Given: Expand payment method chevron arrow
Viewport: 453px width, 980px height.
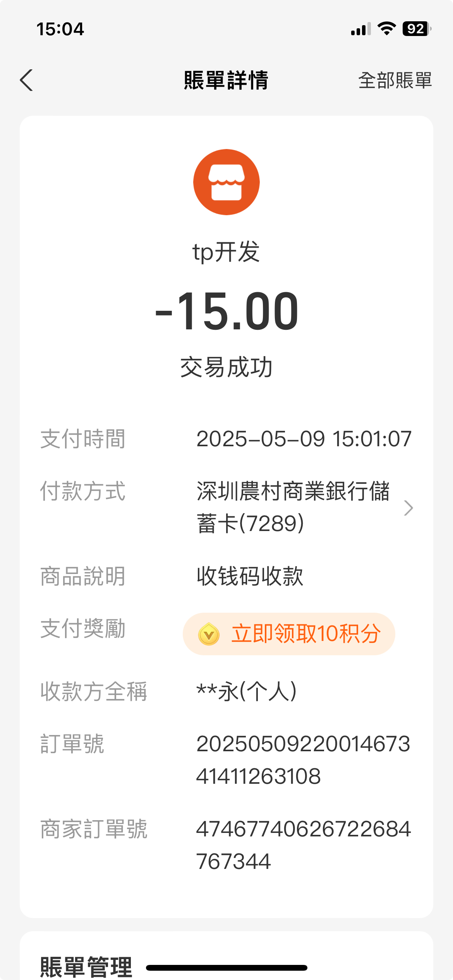Looking at the screenshot, I should coord(408,508).
